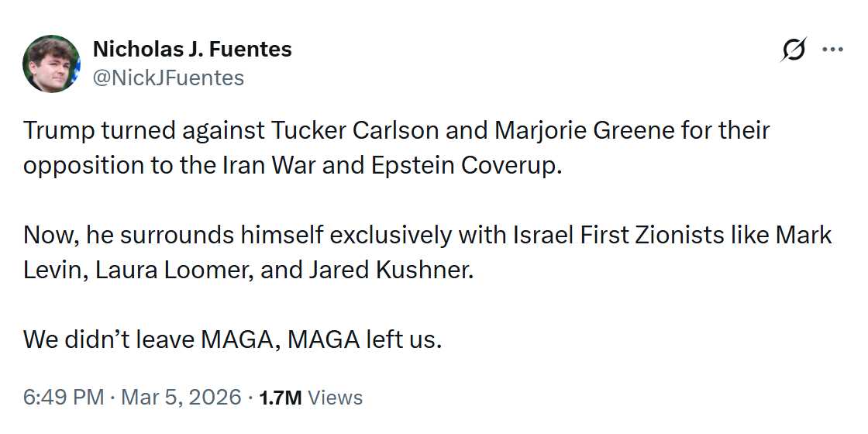Viewport: 868px width, 434px height.
Task: Click Nicholas J. Fuentes profile avatar
Action: coord(51,64)
